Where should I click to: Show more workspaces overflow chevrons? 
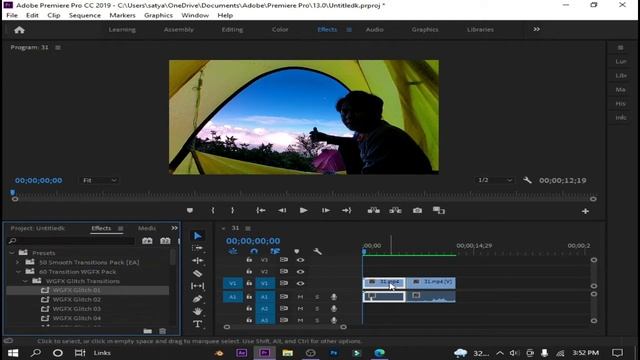pos(536,29)
